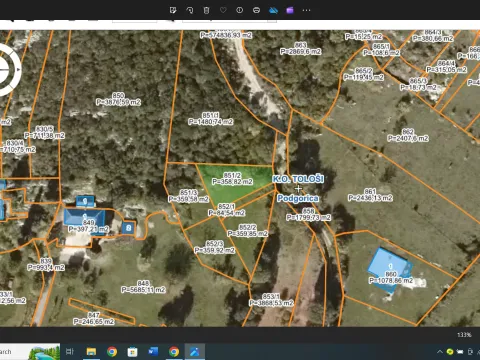Image resolution: width=480 pixels, height=360 pixels.
Task: Rotate the image
Action: point(189,10)
